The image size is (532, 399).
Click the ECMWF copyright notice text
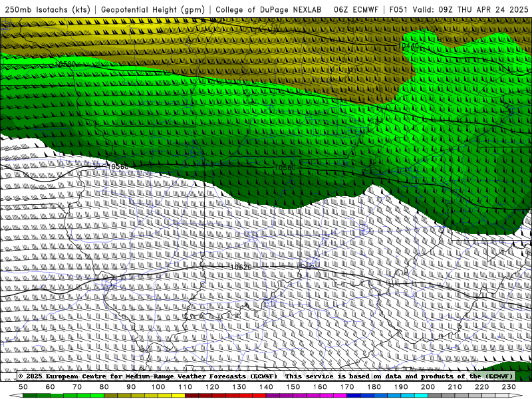148,376
